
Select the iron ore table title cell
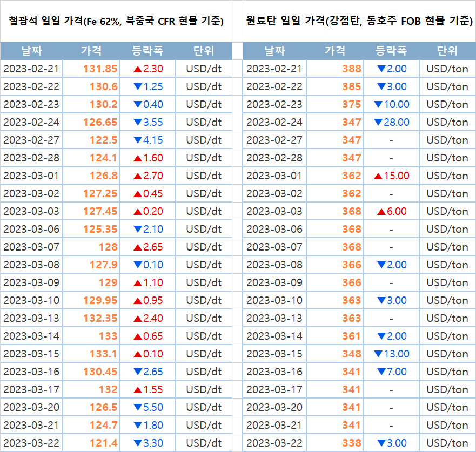click(116, 22)
